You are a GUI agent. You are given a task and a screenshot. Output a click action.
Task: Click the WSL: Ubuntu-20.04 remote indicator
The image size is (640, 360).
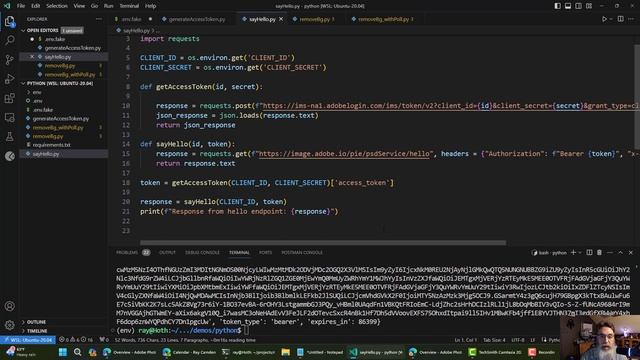[x=28, y=340]
